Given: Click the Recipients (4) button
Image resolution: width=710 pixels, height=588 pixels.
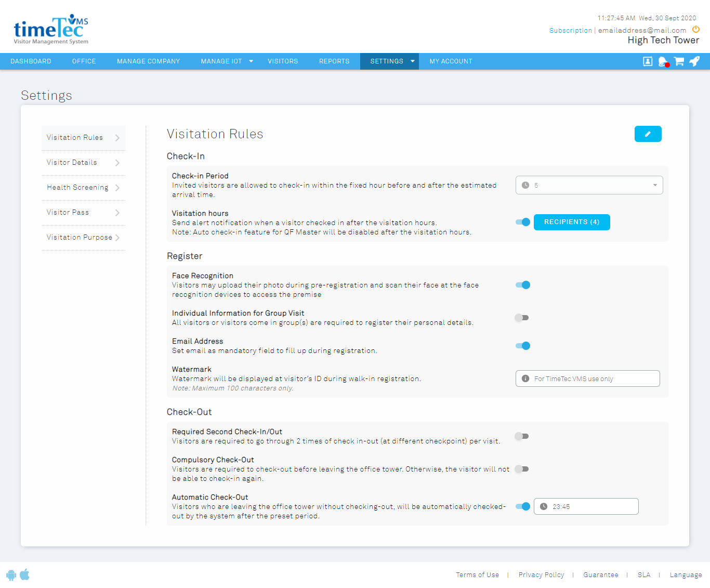Looking at the screenshot, I should pos(572,222).
